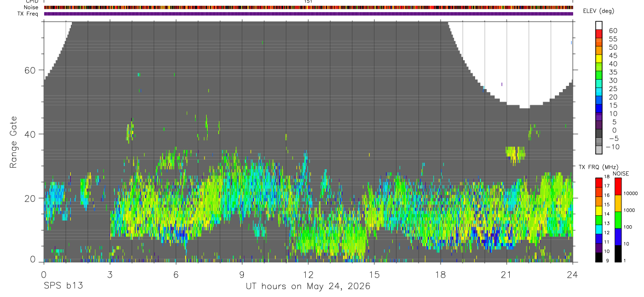Click noise scale label '100'
Screen dimensions: 644x297
628,227
